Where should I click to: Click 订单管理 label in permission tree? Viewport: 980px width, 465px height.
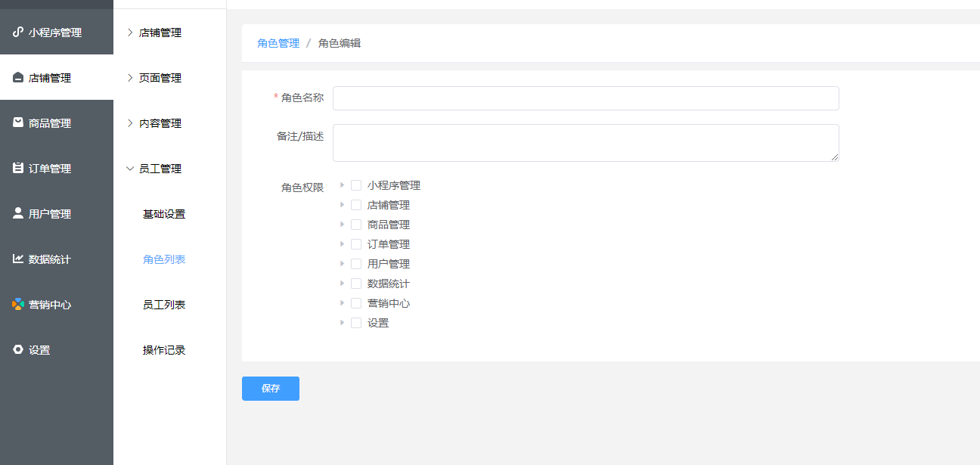(x=389, y=244)
